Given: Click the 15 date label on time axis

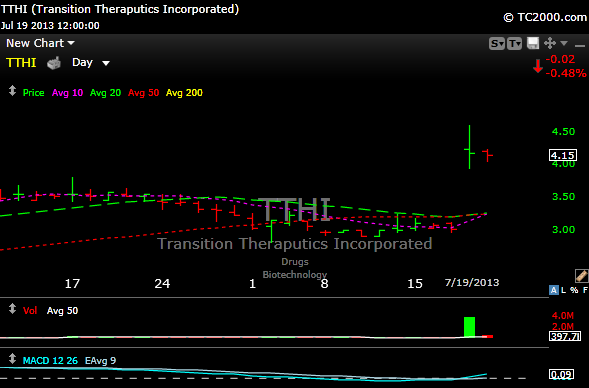Looking at the screenshot, I should pos(415,283).
